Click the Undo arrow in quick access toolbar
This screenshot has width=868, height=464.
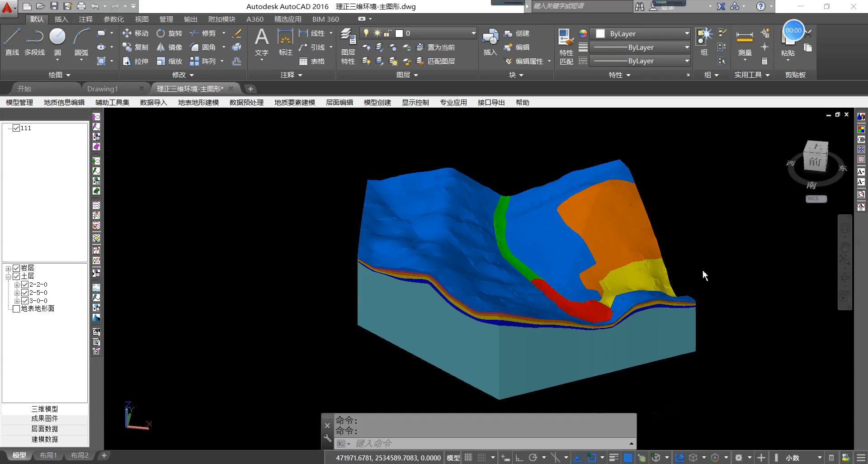coord(94,6)
